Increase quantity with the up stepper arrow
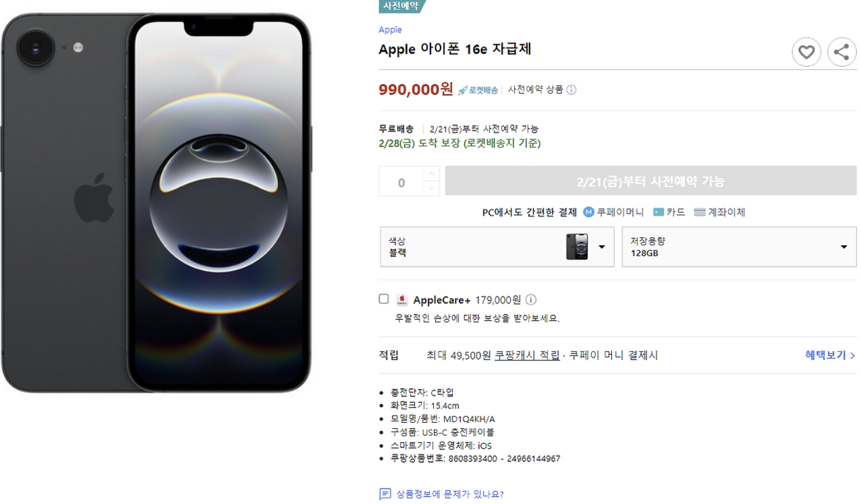The image size is (861, 504). [432, 173]
